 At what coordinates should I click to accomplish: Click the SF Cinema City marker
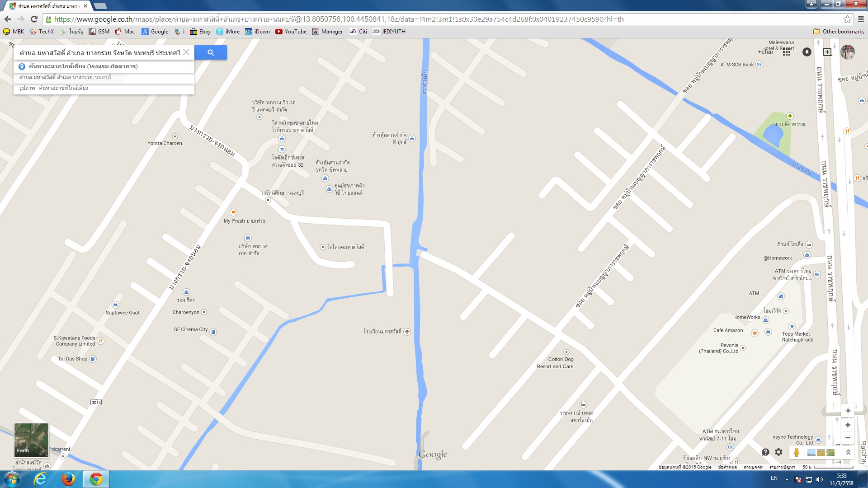[x=213, y=333]
